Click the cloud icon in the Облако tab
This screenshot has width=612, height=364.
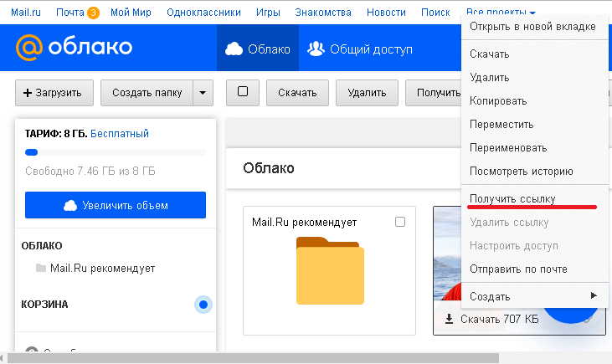pos(234,49)
